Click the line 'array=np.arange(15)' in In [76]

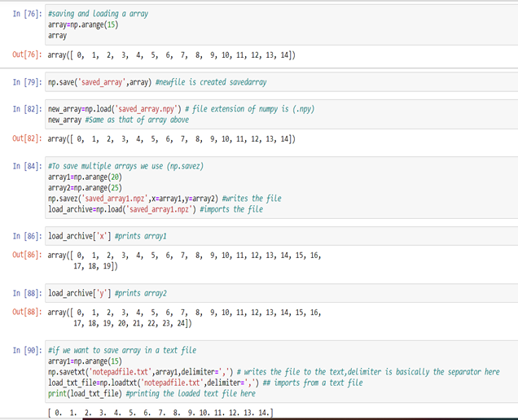(83, 24)
